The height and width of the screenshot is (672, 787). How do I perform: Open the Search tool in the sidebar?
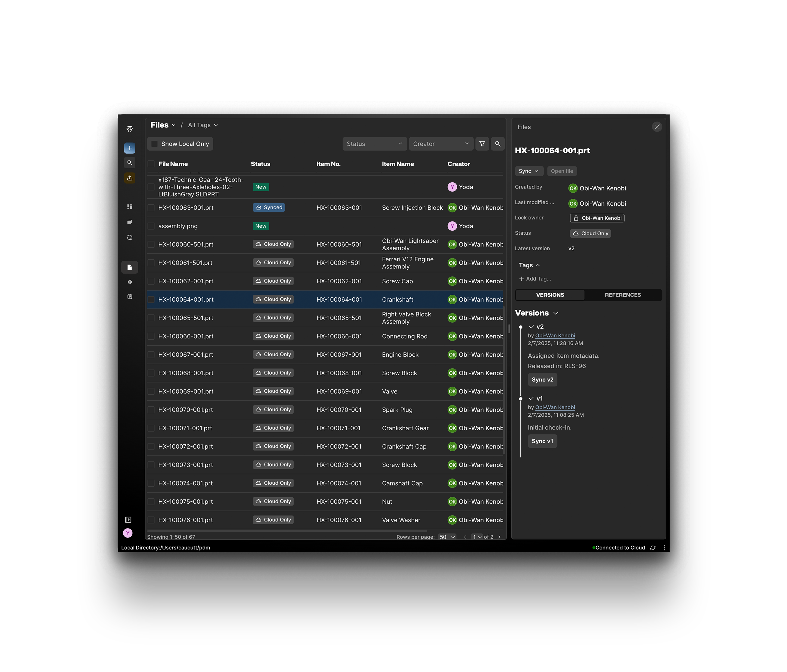coord(130,163)
